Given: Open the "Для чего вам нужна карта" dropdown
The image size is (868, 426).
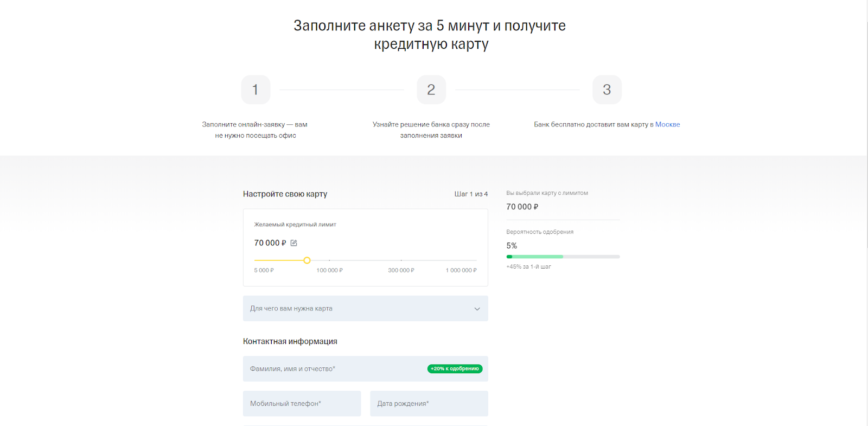Looking at the screenshot, I should (x=365, y=308).
